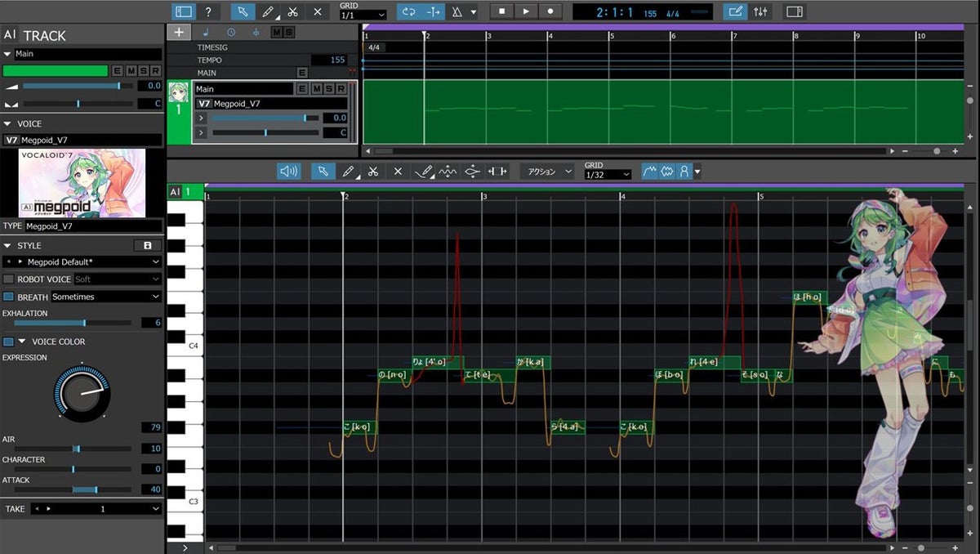The image size is (980, 554).
Task: Collapse the STYLE section
Action: 7,245
